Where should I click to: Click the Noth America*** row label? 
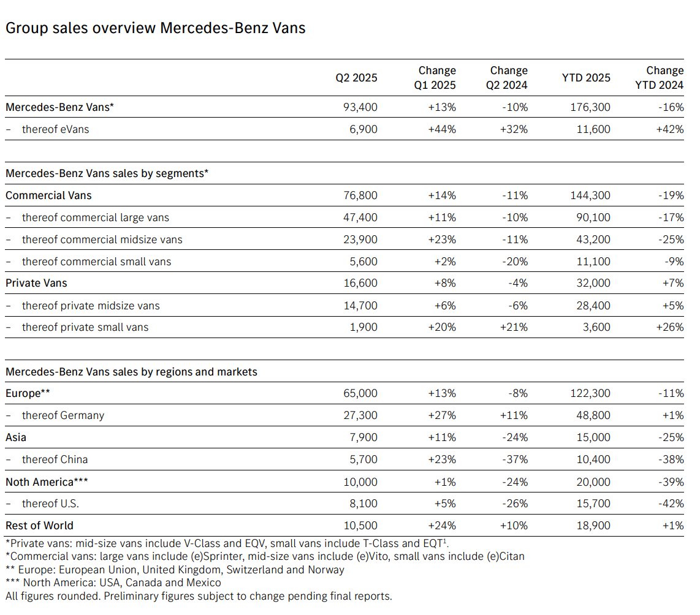47,482
